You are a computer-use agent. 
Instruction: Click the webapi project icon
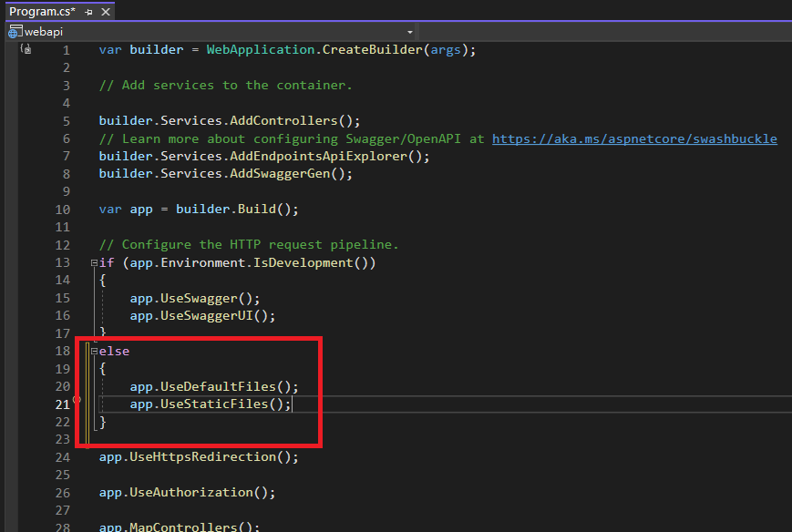pos(15,31)
